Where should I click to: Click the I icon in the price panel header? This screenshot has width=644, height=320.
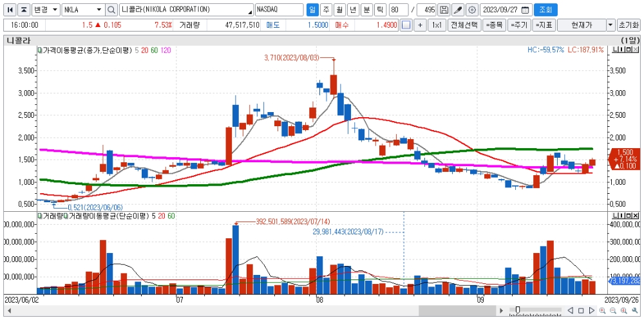pyautogui.click(x=621, y=50)
